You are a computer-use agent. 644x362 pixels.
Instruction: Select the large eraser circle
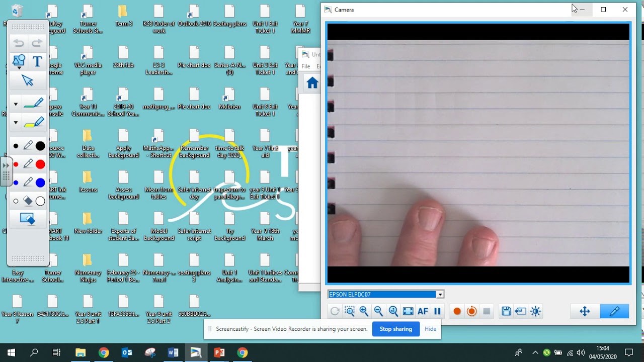tap(40, 201)
